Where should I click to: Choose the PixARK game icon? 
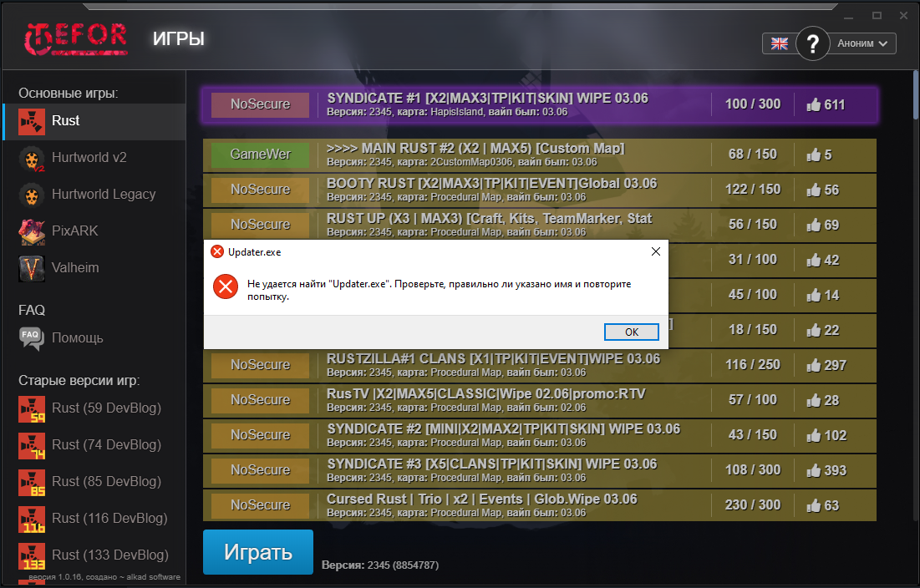pyautogui.click(x=32, y=231)
